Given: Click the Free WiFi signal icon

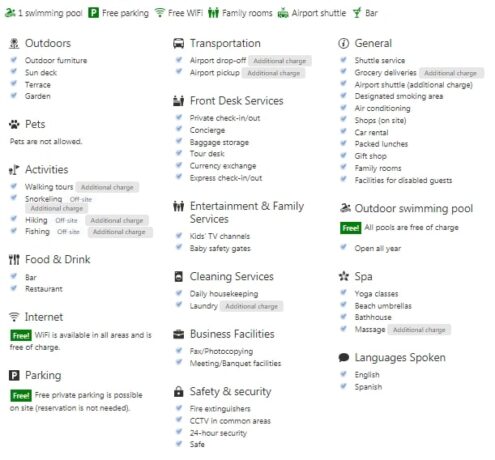Looking at the screenshot, I should (160, 13).
